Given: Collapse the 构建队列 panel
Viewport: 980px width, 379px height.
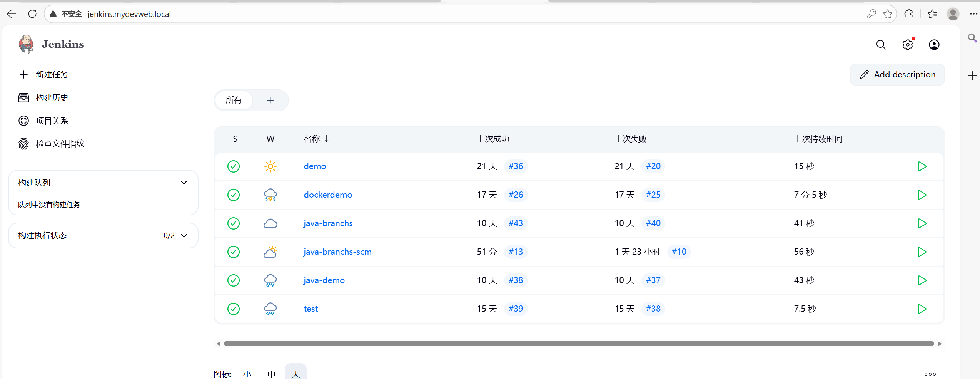Looking at the screenshot, I should click(x=184, y=183).
